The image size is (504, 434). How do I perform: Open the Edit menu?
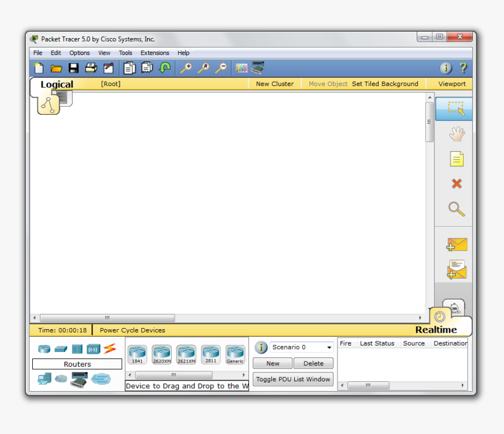coord(56,53)
